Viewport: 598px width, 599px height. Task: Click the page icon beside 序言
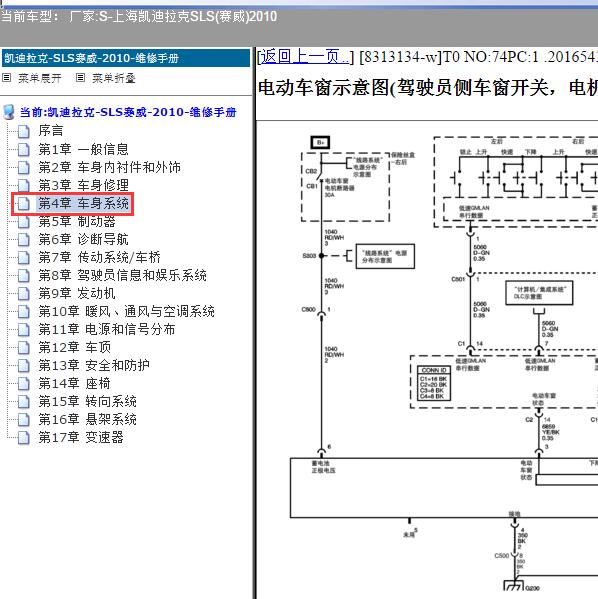pos(24,131)
